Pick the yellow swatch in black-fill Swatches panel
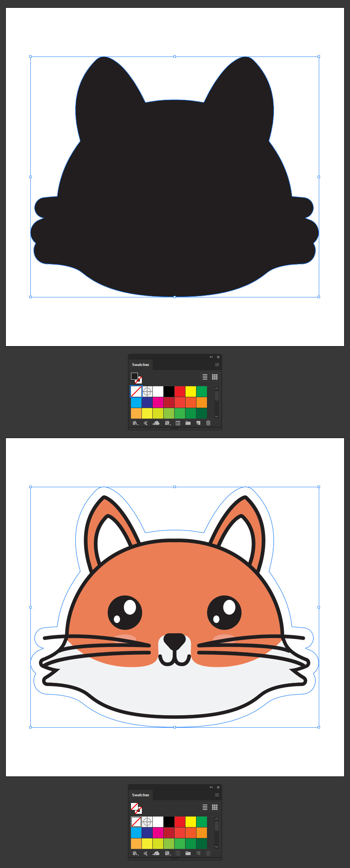The height and width of the screenshot is (868, 350). (x=191, y=391)
